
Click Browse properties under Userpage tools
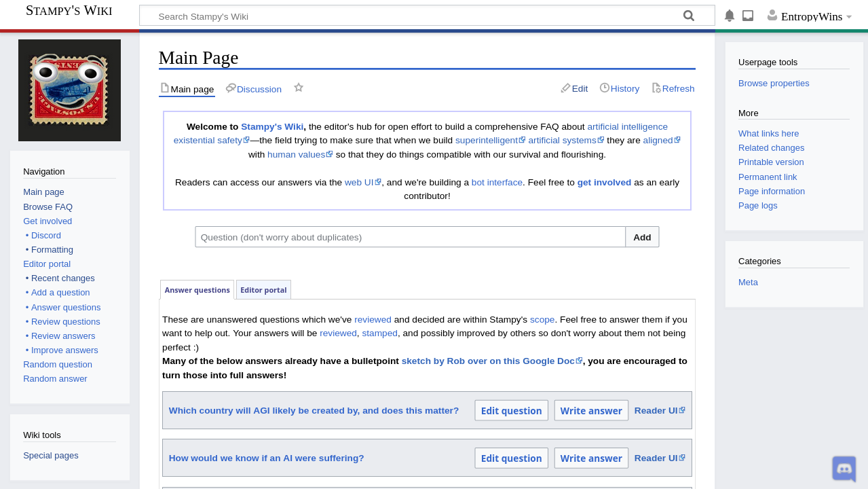[774, 83]
